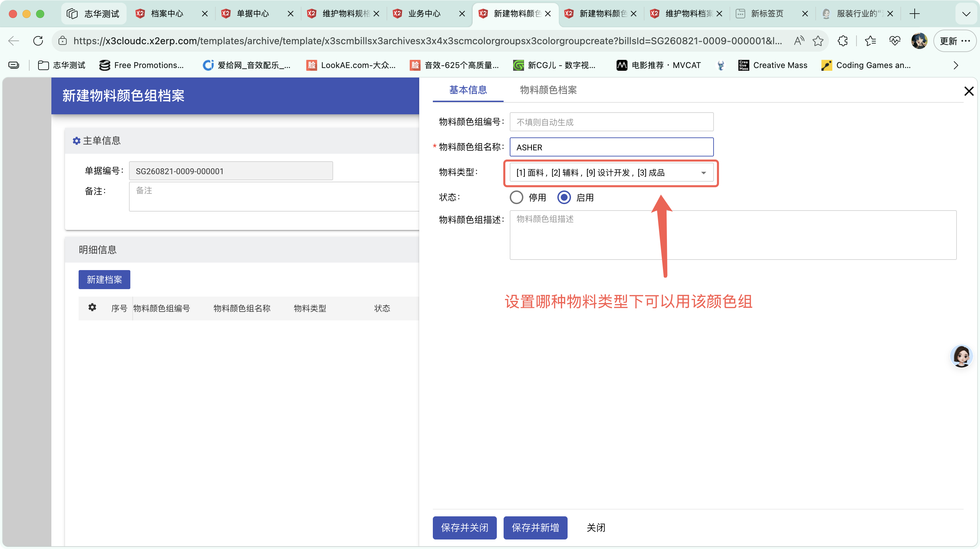This screenshot has width=980, height=549.
Task: Open the Creative Mass bookmark
Action: point(772,65)
